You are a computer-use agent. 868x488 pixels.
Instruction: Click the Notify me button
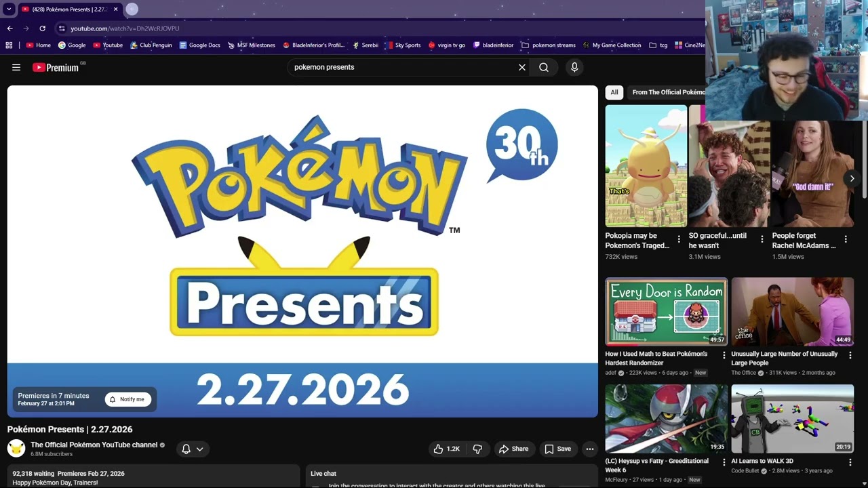127,399
